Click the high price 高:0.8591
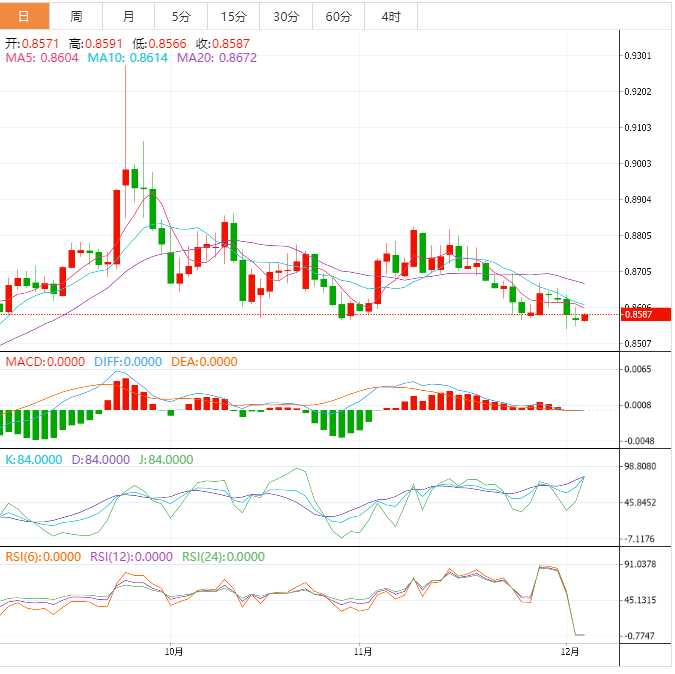 coord(96,43)
